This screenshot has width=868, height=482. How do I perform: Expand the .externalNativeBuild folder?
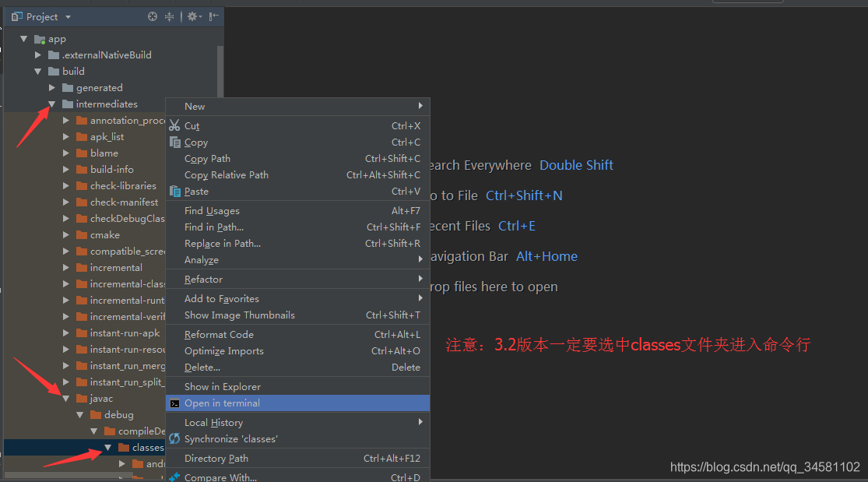tap(37, 55)
